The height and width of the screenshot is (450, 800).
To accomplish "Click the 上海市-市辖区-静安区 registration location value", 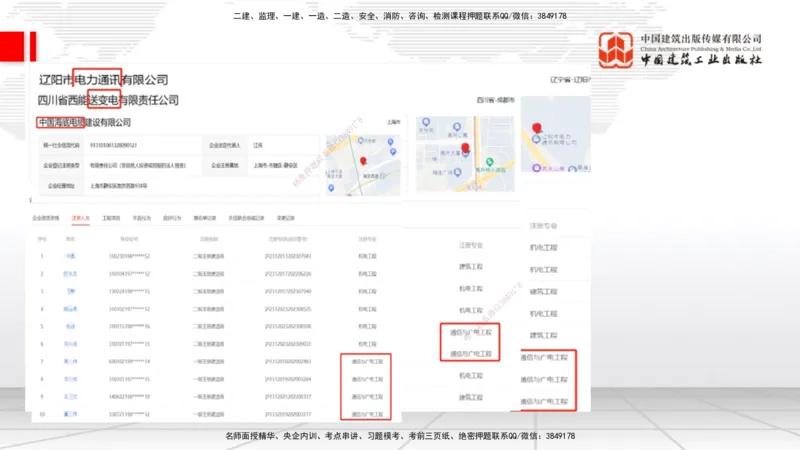I will click(x=276, y=165).
